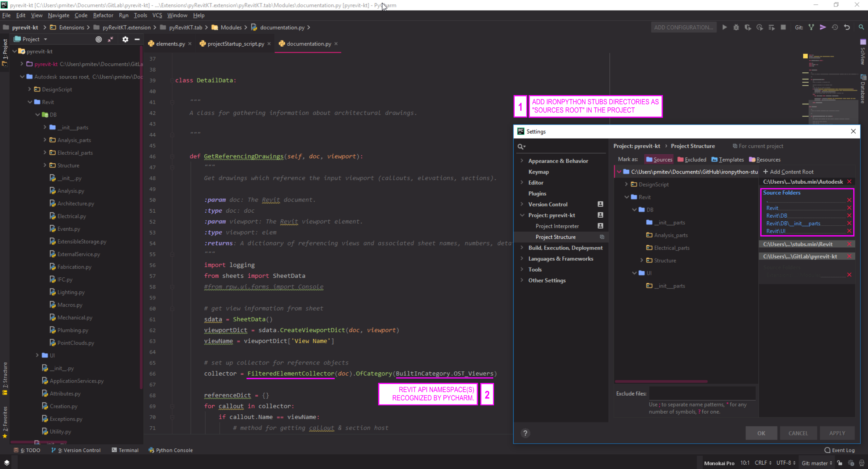The width and height of the screenshot is (868, 469).
Task: Click the Exclude files input field
Action: point(702,393)
